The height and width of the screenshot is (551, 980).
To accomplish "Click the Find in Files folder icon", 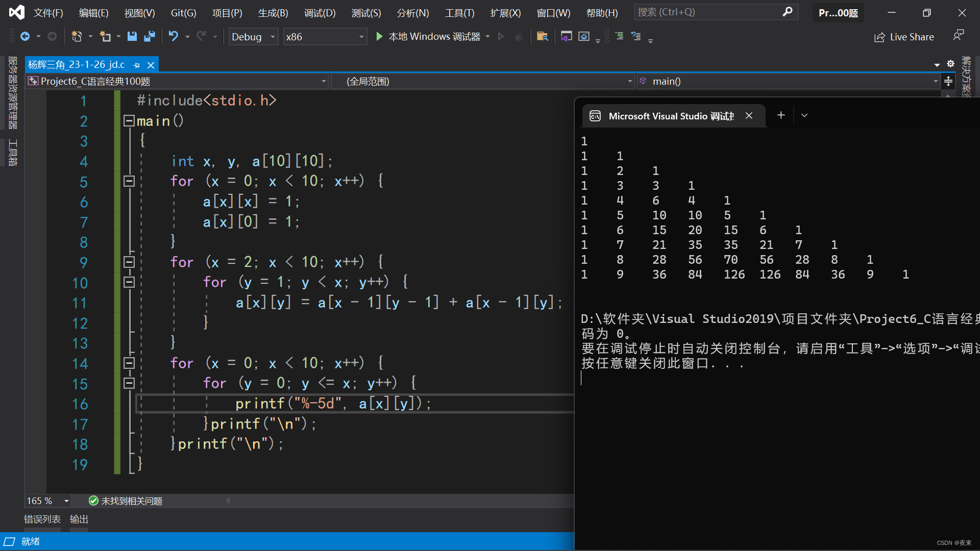I will tap(542, 36).
